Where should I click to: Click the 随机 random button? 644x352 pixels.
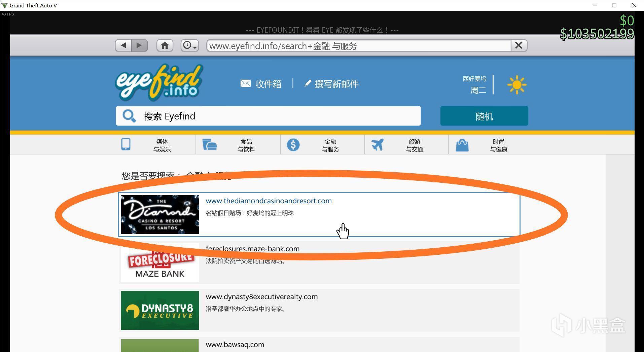(484, 116)
